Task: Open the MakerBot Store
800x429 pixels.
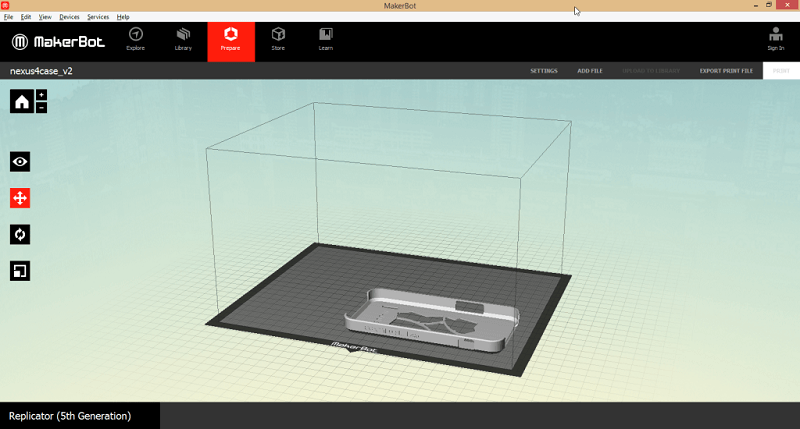Action: (x=278, y=40)
